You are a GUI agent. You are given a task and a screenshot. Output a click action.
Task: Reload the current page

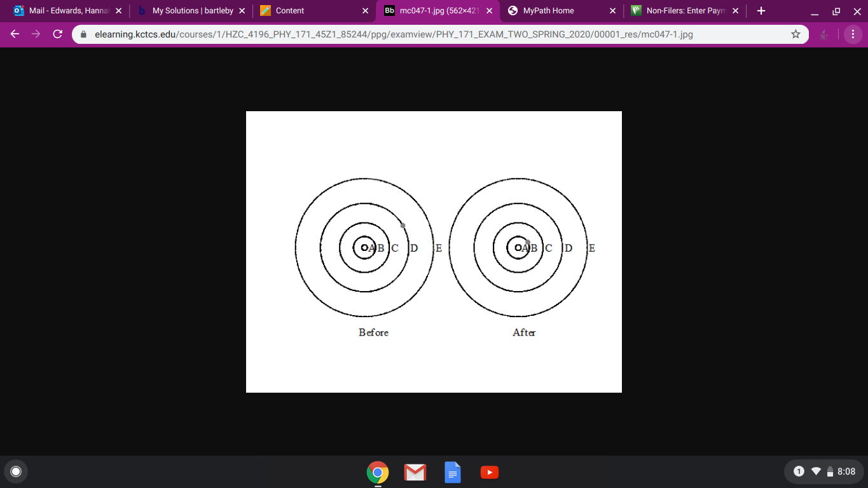click(58, 34)
